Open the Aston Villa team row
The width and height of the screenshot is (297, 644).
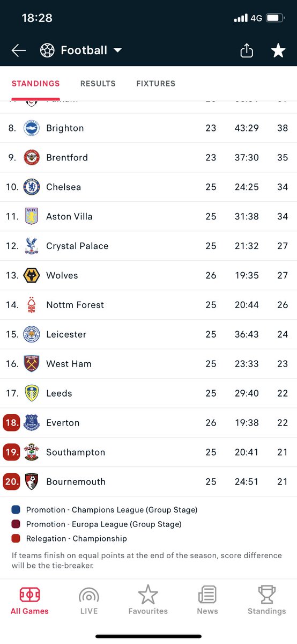tap(148, 216)
